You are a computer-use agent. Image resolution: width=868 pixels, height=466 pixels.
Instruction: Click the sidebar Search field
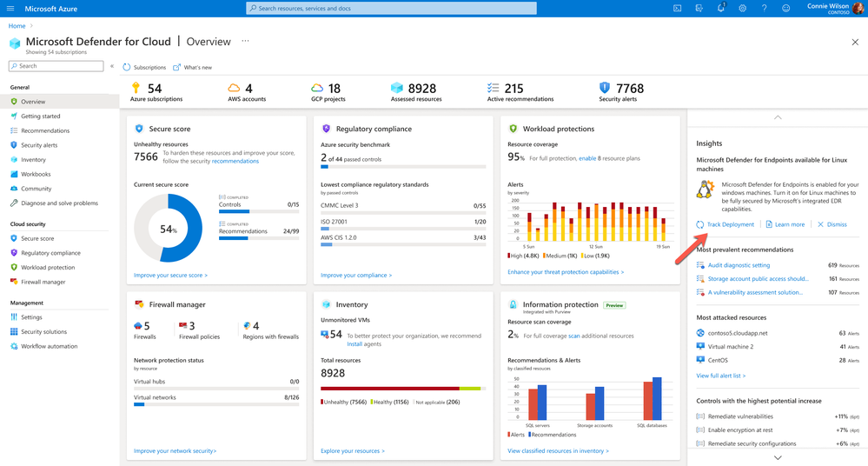pos(56,66)
